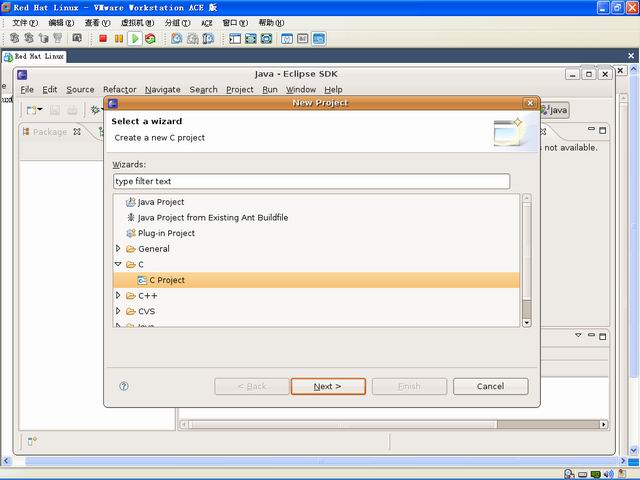This screenshot has height=480, width=640.
Task: Click the type filter text field
Action: point(311,181)
